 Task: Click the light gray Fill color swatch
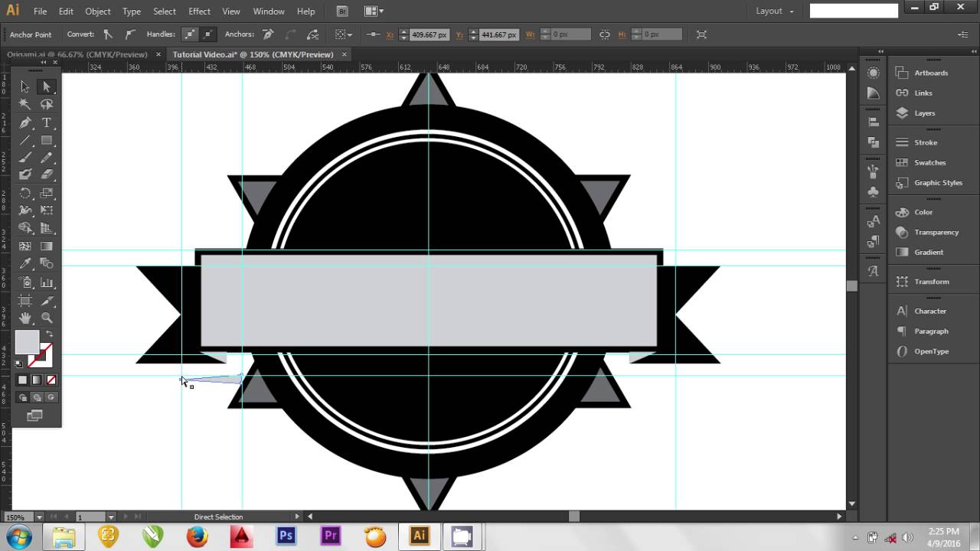point(27,342)
